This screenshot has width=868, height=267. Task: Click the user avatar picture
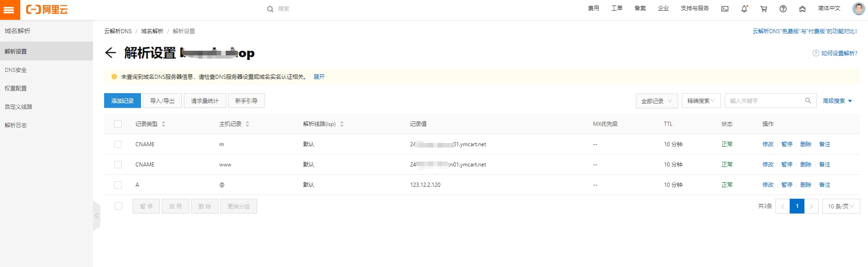858,9
